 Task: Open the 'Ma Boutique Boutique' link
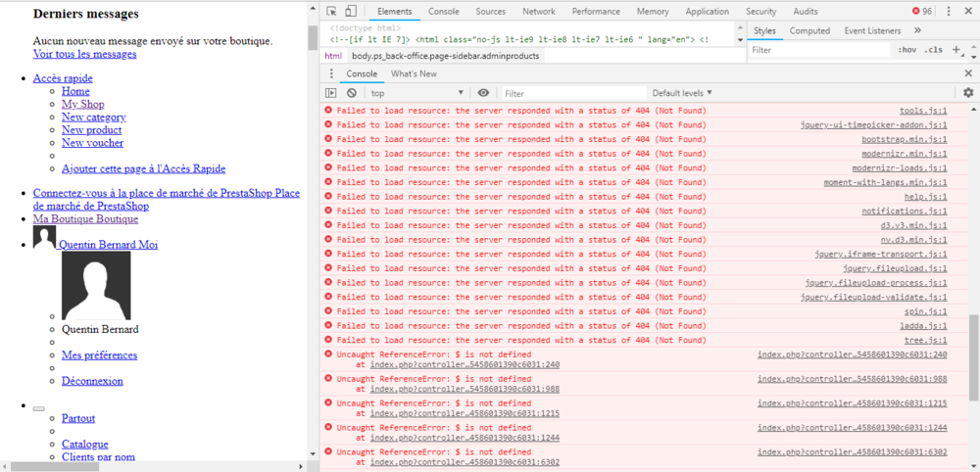point(85,219)
